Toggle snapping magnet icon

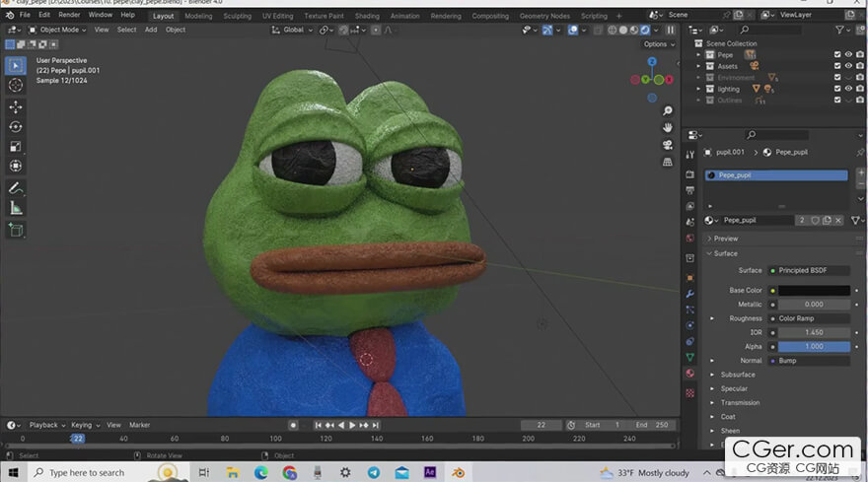343,30
